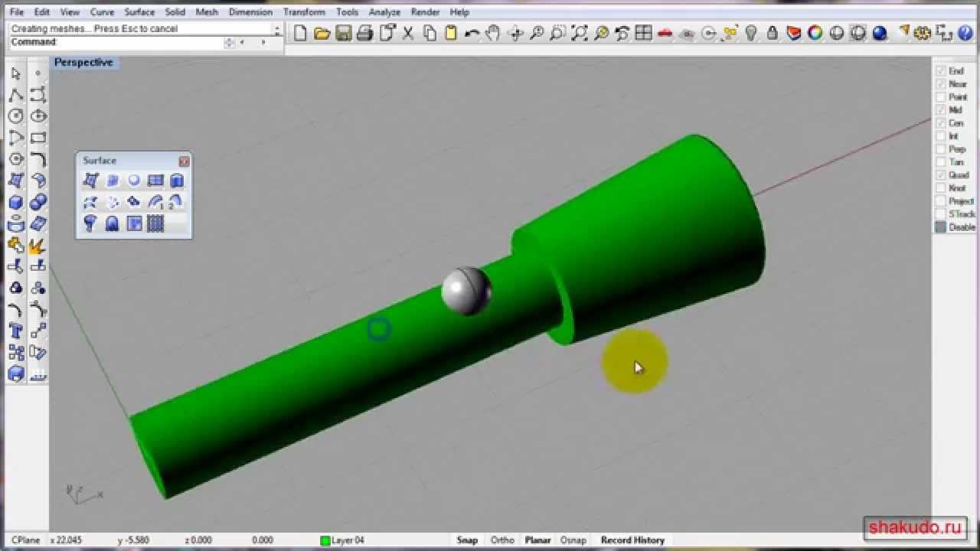
Task: Open the Solid menu
Action: point(175,12)
